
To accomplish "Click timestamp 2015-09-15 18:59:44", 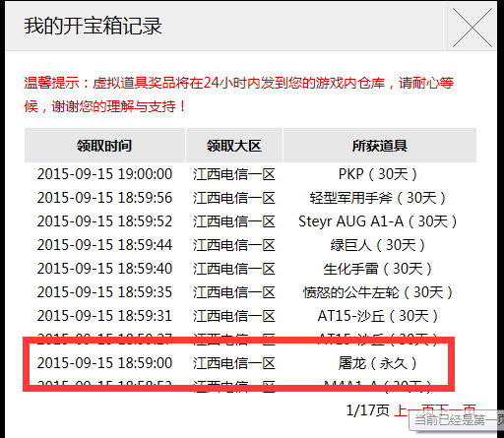I will (104, 245).
